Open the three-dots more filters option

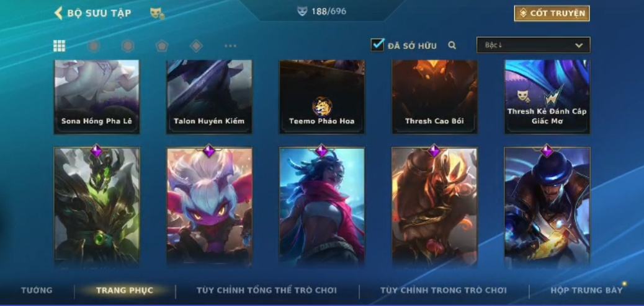(x=230, y=46)
